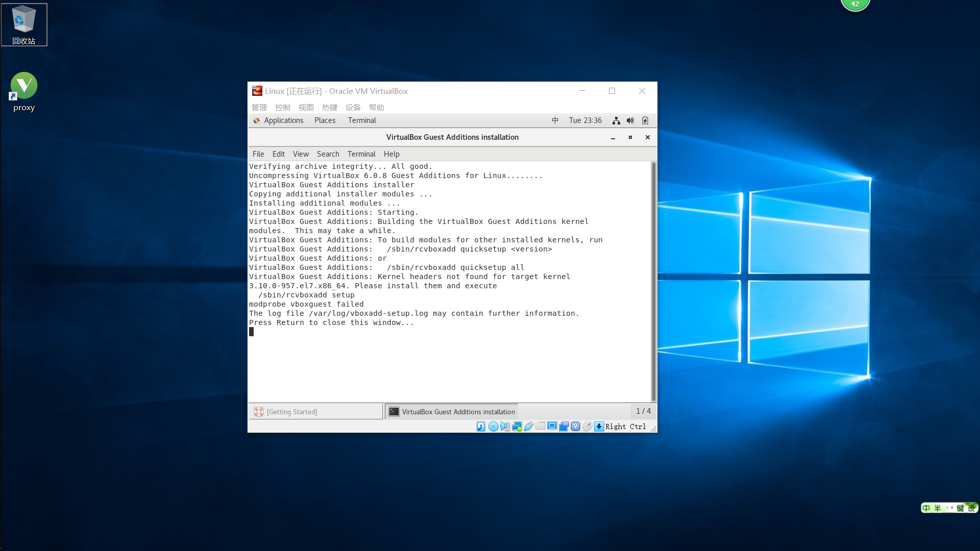Image resolution: width=980 pixels, height=551 pixels.
Task: Click the audio status icon in VirtualBox
Action: tap(505, 427)
